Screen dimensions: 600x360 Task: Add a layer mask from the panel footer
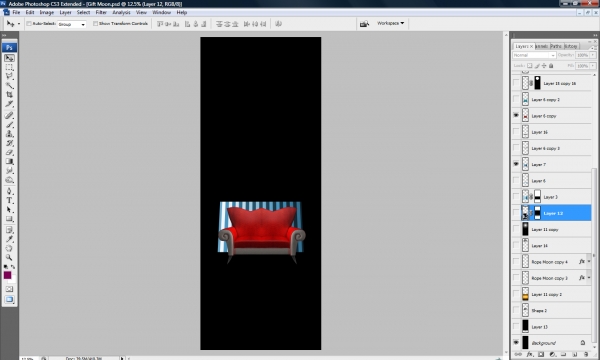(x=541, y=354)
